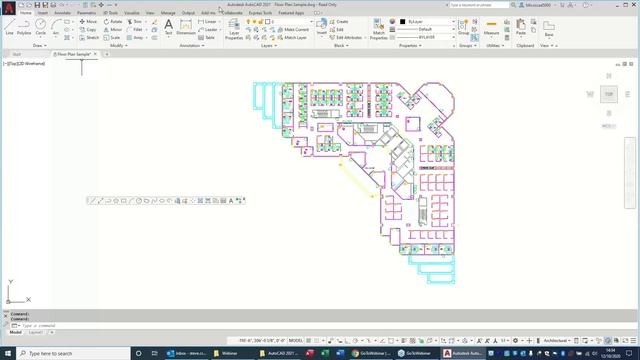
Task: Toggle workspace switching gear in status bar
Action: [516, 340]
